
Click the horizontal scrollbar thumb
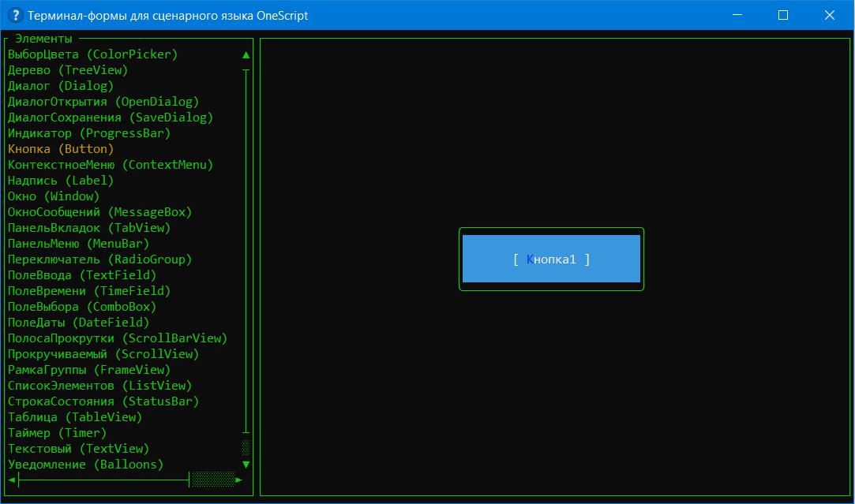[x=213, y=480]
